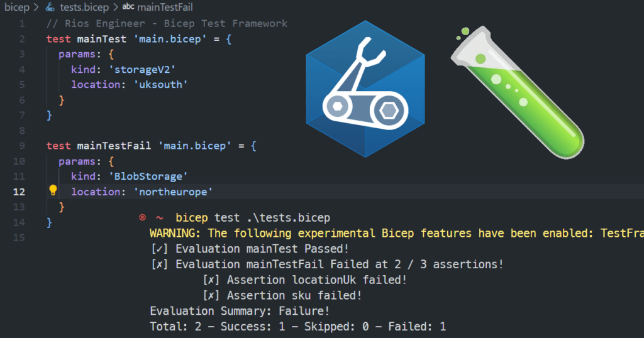Click the checkmark icon beside mainTest Passed
This screenshot has width=644, height=338.
[x=160, y=249]
